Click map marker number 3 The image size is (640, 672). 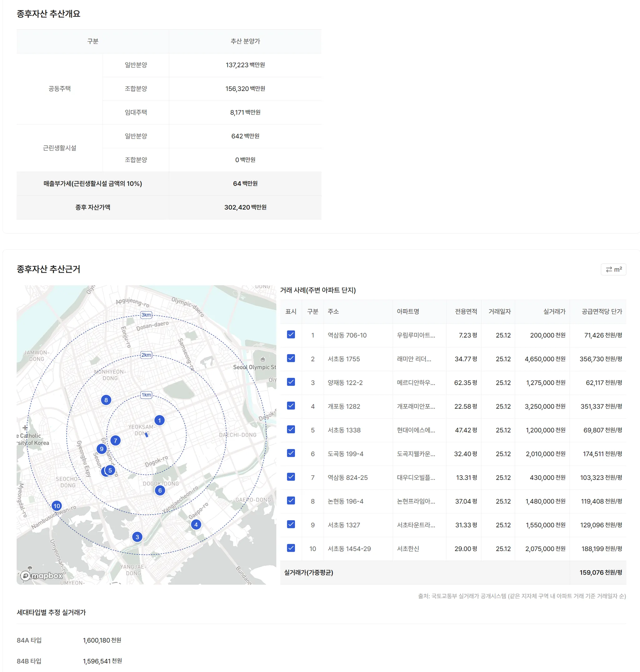coord(137,537)
